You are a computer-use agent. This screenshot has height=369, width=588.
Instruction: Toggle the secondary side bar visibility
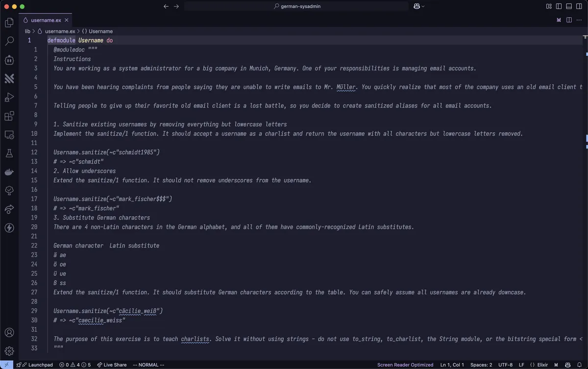(x=579, y=6)
